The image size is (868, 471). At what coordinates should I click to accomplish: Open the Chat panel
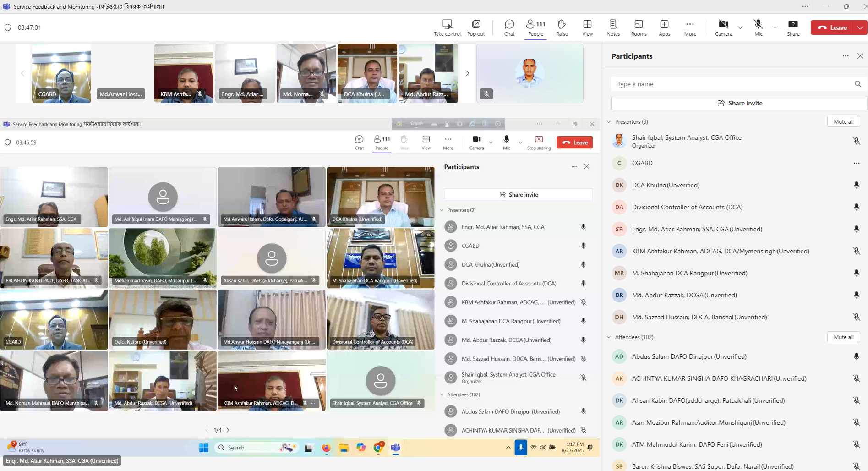click(509, 27)
